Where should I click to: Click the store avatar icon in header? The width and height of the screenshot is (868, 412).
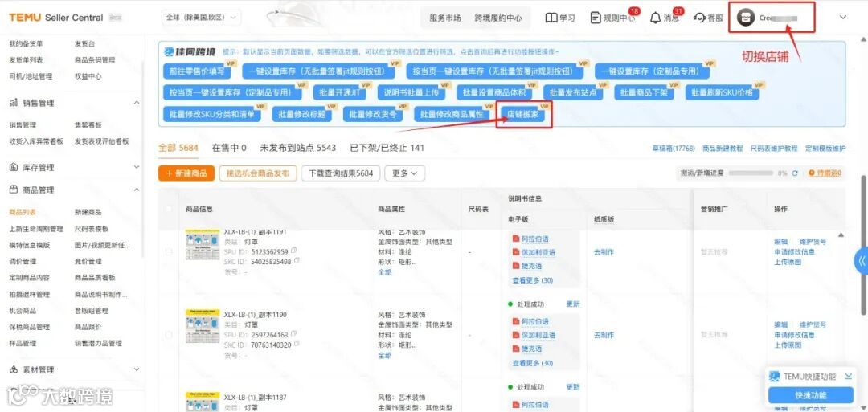(x=746, y=18)
